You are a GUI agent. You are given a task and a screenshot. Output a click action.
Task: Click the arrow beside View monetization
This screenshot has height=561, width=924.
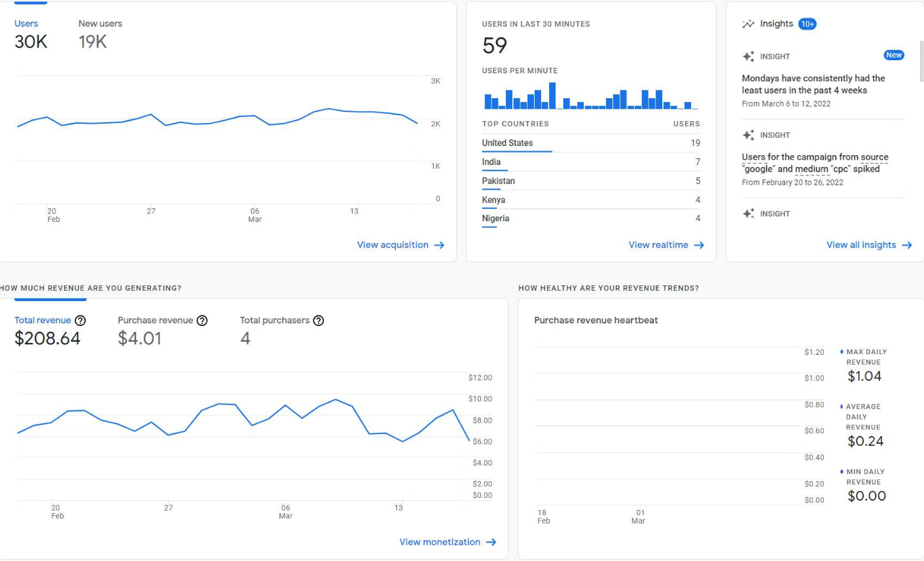coord(491,542)
